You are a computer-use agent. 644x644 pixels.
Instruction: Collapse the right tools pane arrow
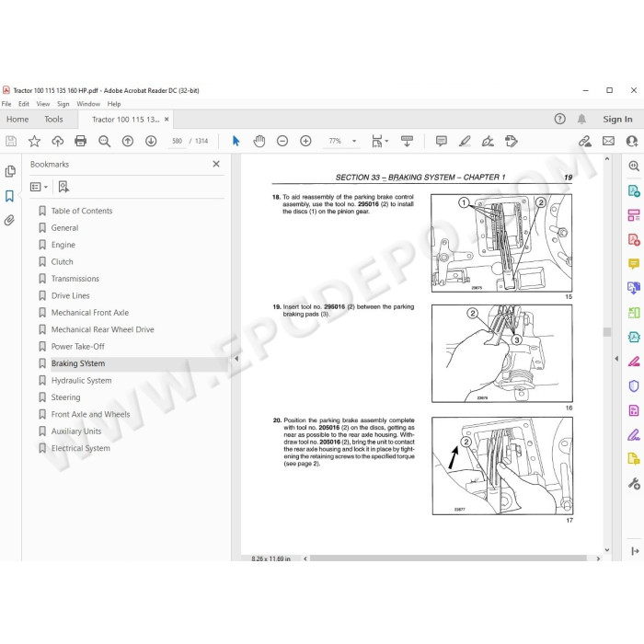(x=616, y=359)
